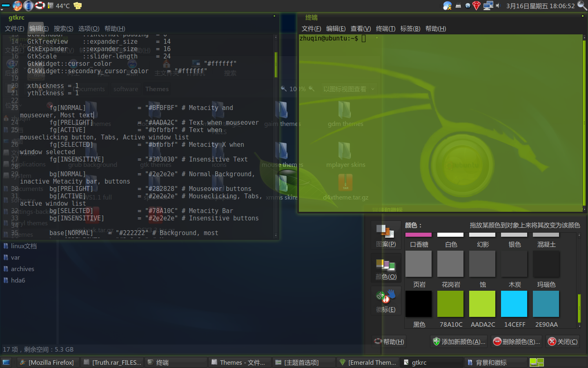Screen dimensions: 588x368
Task: Open the main menu dash icon
Action: pos(5,6)
